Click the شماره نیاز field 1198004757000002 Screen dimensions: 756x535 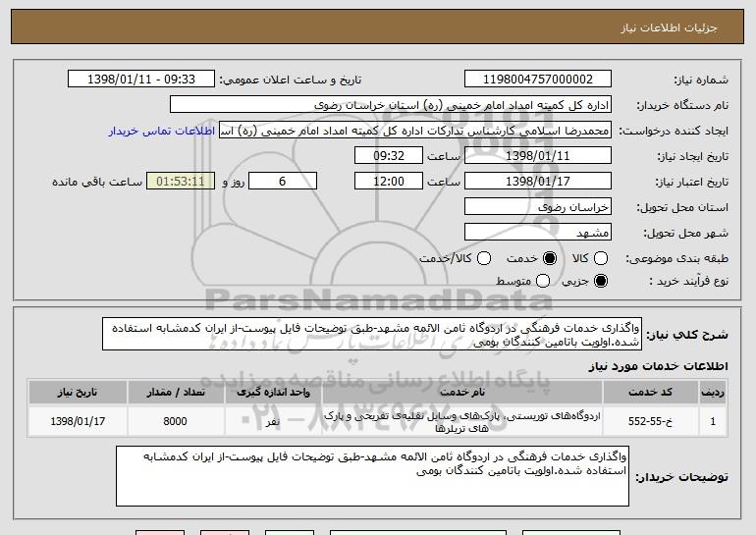point(538,80)
